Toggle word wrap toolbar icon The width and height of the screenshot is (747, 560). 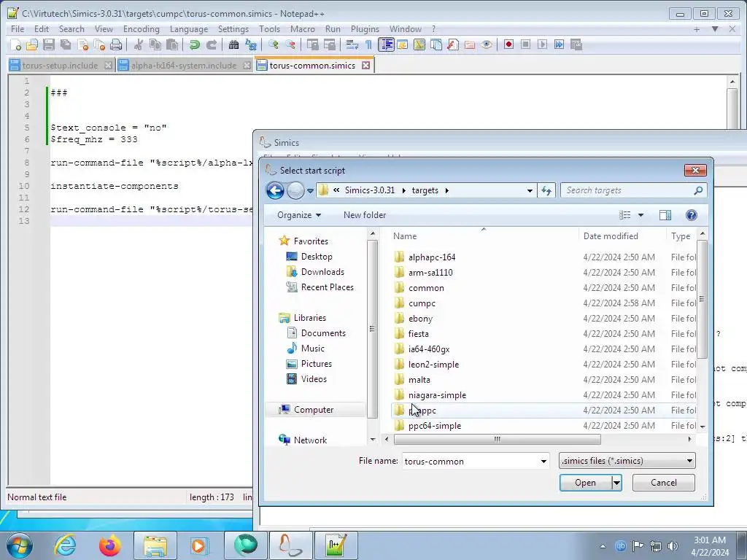pos(352,44)
